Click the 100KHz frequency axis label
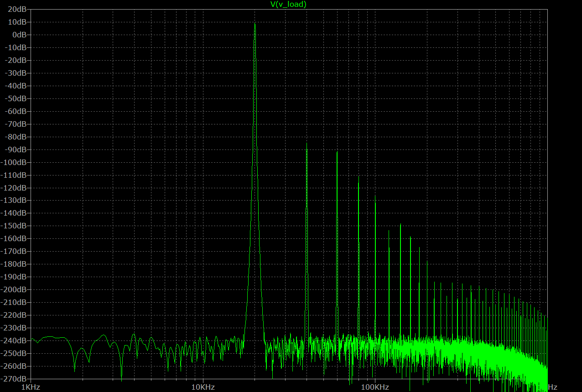 point(375,387)
